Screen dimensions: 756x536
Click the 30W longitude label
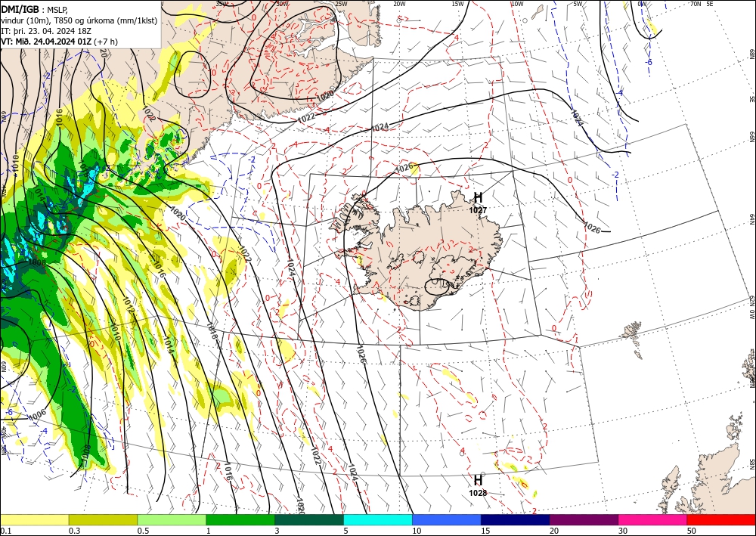pos(282,4)
